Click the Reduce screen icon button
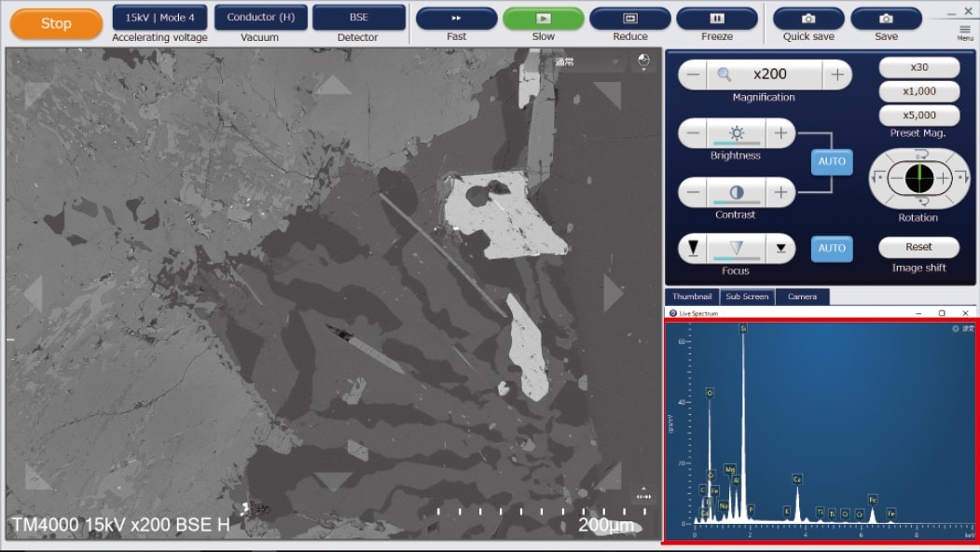Screen dimensions: 980x552 tap(629, 19)
